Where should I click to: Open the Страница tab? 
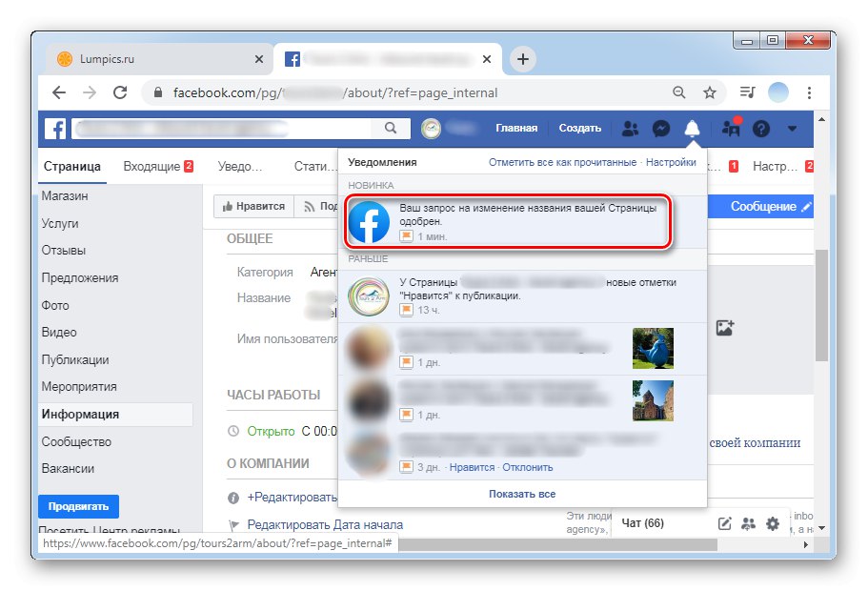click(x=72, y=166)
